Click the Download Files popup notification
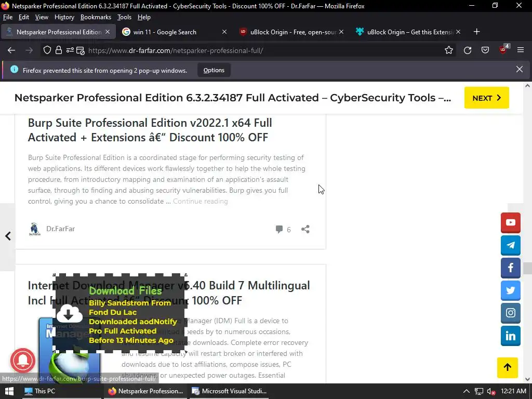Viewport: 532px width, 399px height. (120, 314)
